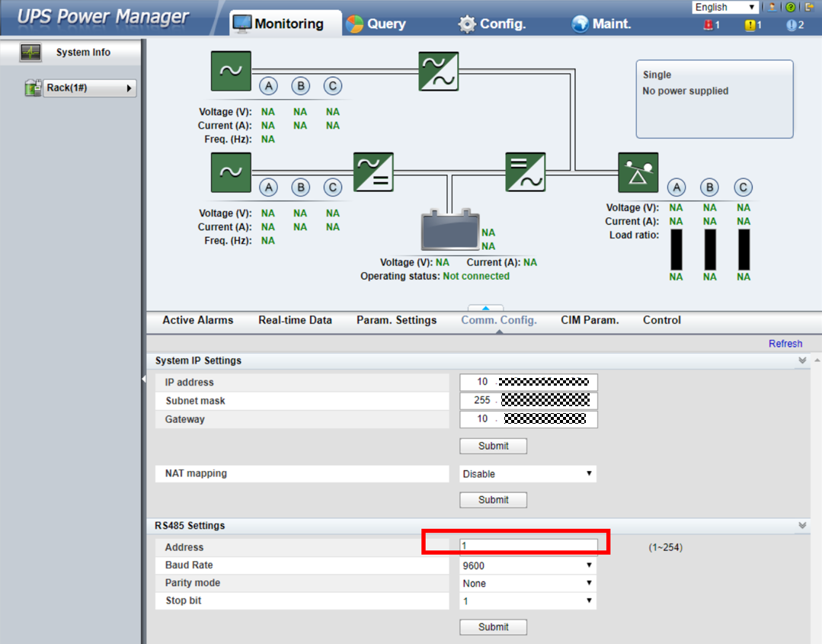Click the RS485 Address input field
The width and height of the screenshot is (822, 644).
pos(528,546)
